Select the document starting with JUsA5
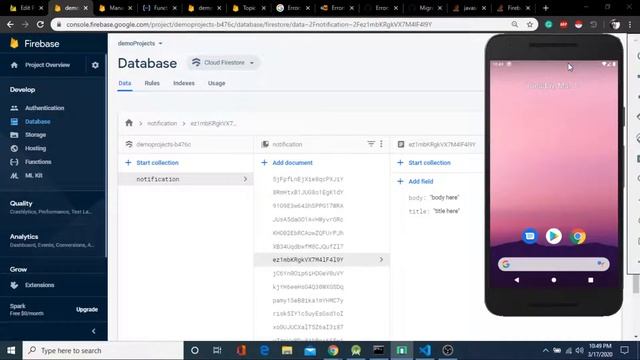The width and height of the screenshot is (640, 360). point(308,220)
